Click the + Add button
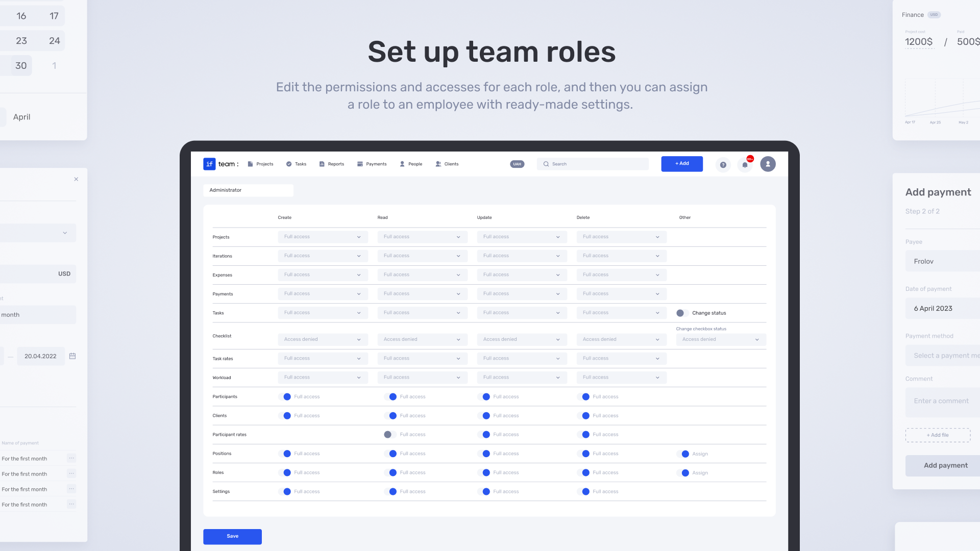 pos(681,164)
